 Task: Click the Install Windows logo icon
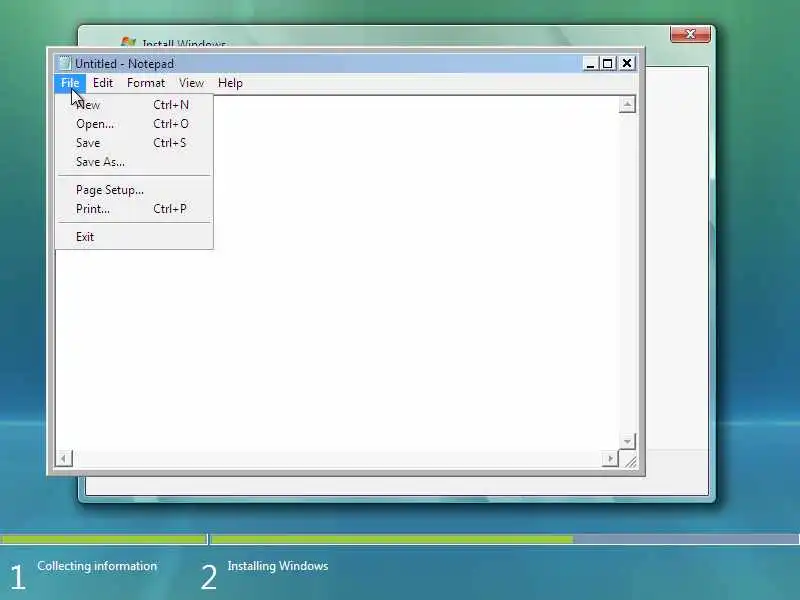click(128, 42)
